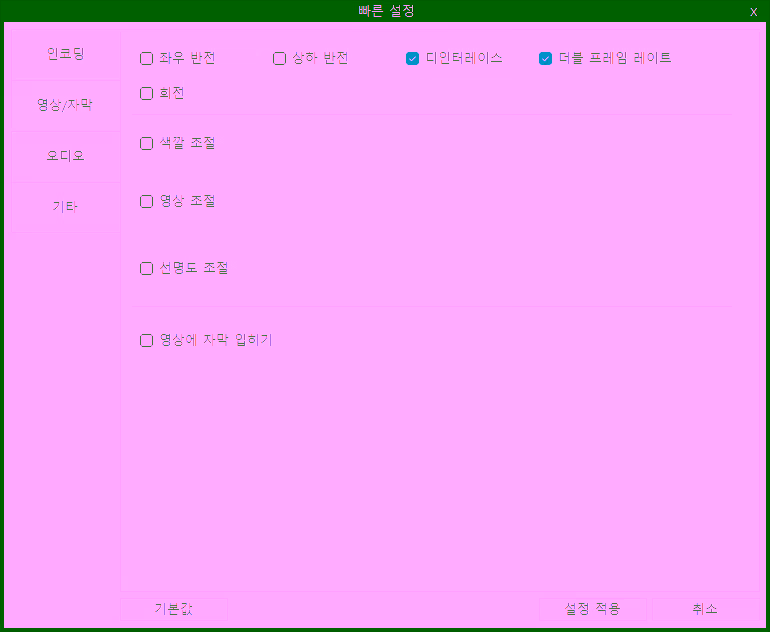Click the 기본값 button

174,609
